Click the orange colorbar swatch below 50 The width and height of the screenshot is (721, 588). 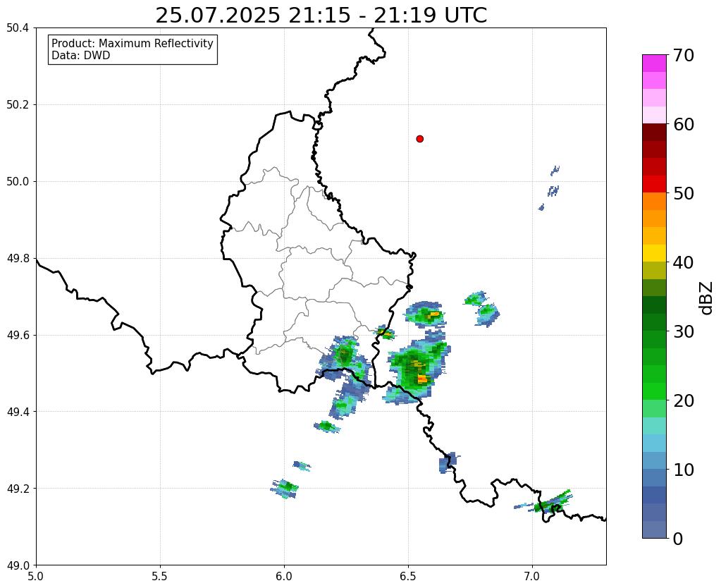654,202
